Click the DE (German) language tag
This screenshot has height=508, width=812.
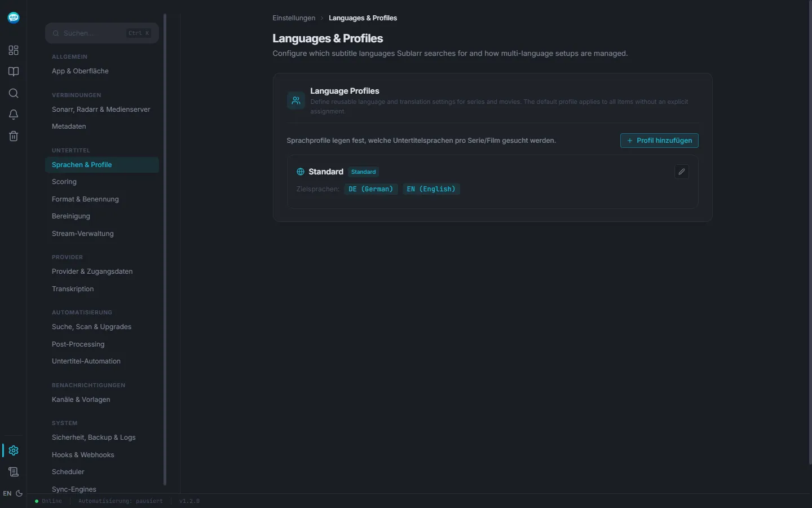pyautogui.click(x=371, y=189)
